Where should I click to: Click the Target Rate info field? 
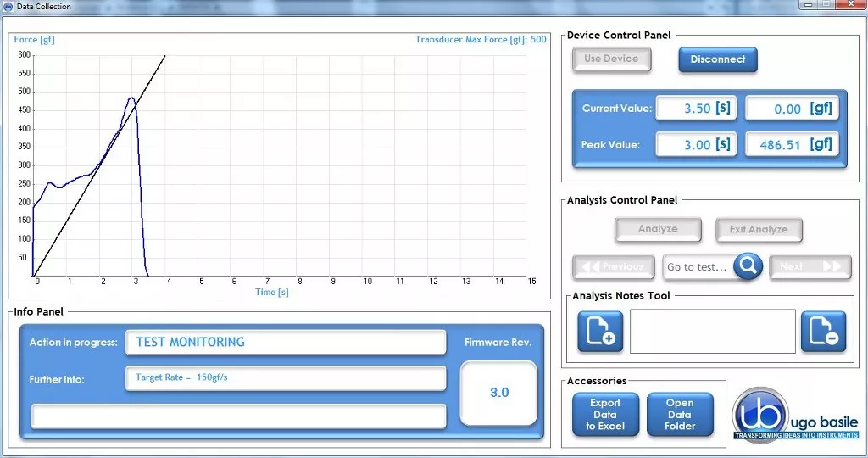click(286, 378)
